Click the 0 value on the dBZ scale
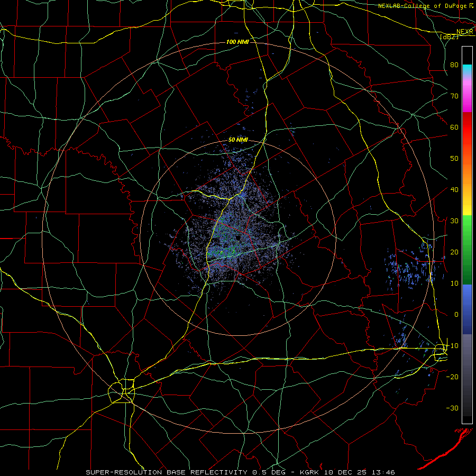 click(x=456, y=315)
